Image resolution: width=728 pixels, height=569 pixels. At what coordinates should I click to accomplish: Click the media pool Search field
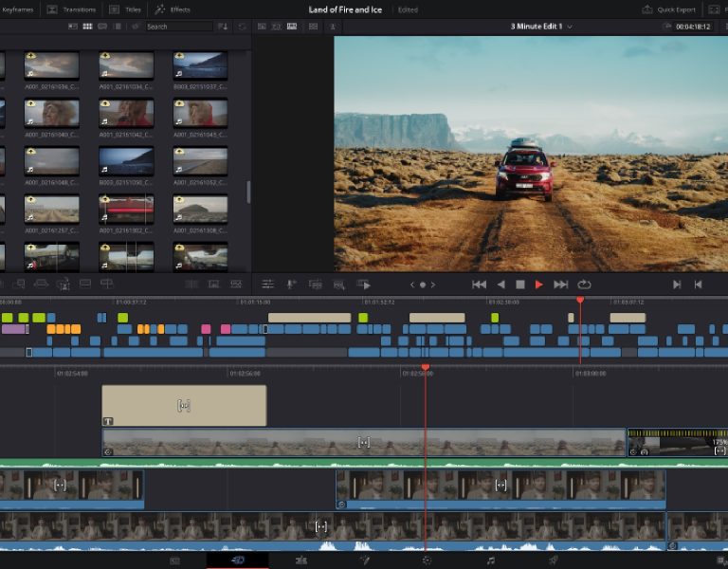[x=177, y=27]
